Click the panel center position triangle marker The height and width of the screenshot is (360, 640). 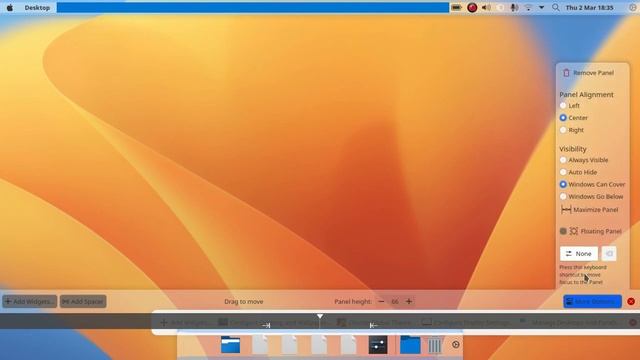(x=320, y=316)
